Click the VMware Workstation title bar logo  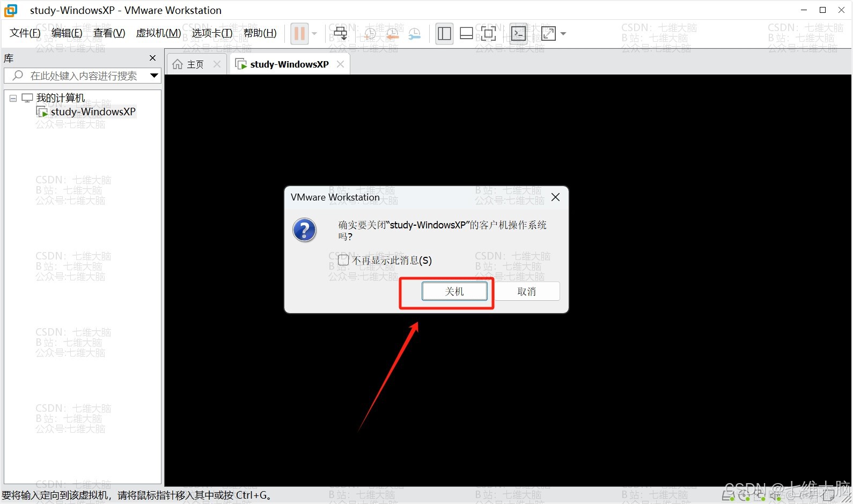pyautogui.click(x=11, y=10)
